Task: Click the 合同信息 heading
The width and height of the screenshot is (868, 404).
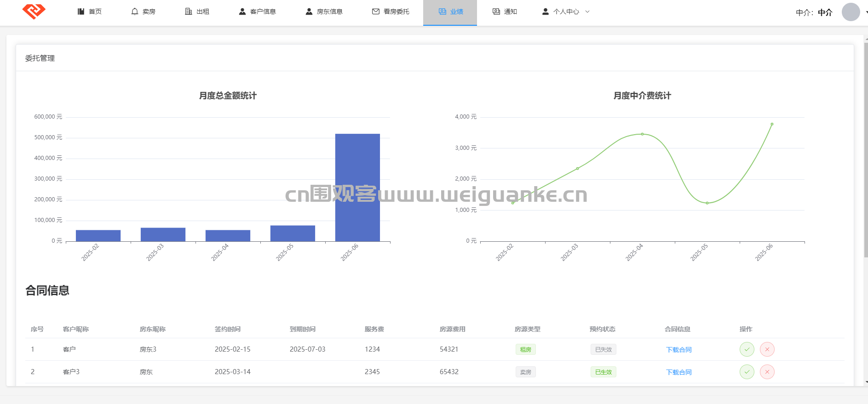Action: point(47,290)
